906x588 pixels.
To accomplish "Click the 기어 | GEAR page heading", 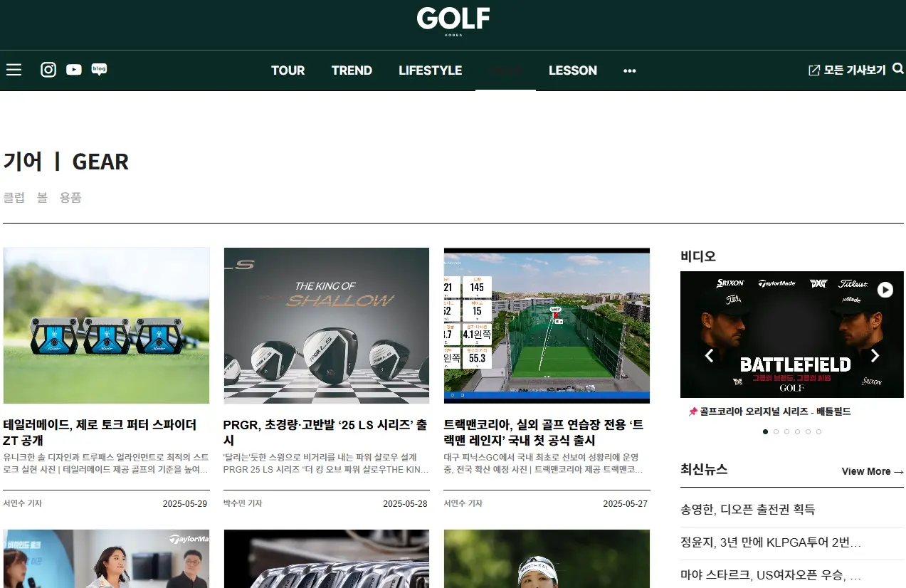I will pos(66,162).
